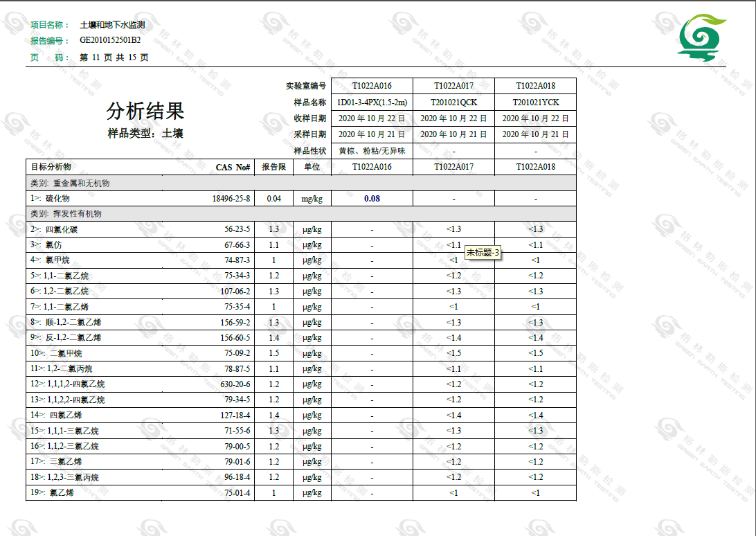
Task: Click the report number GE2010152501B2
Action: pos(110,41)
